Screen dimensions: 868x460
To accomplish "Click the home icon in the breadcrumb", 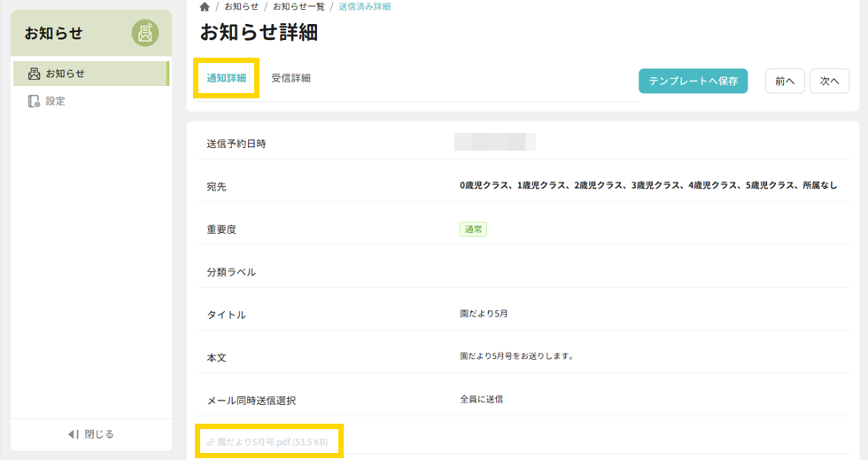I will (205, 7).
